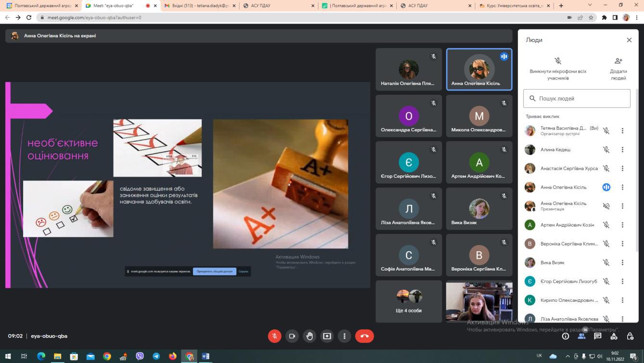
Task: Mute Єгор Сергійович Лизогуб in people list
Action: click(x=606, y=281)
